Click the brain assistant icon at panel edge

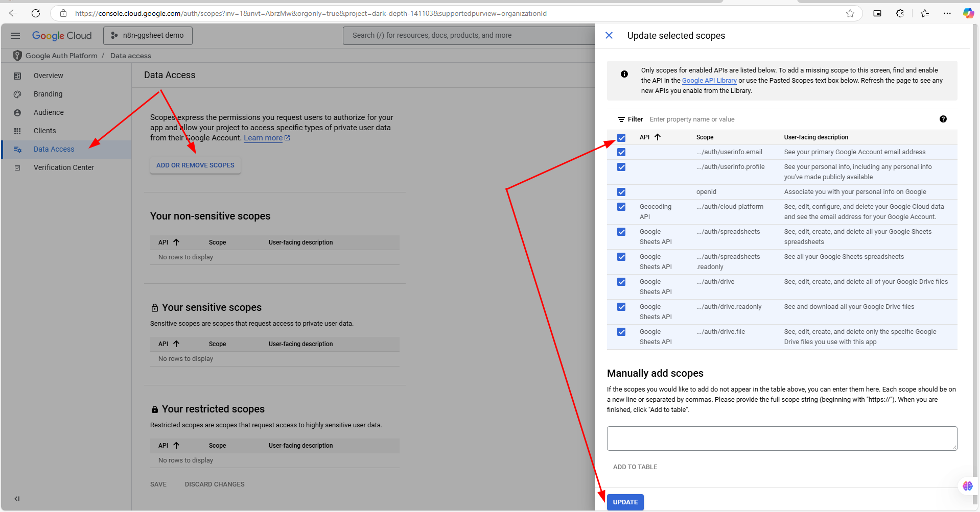[x=968, y=486]
